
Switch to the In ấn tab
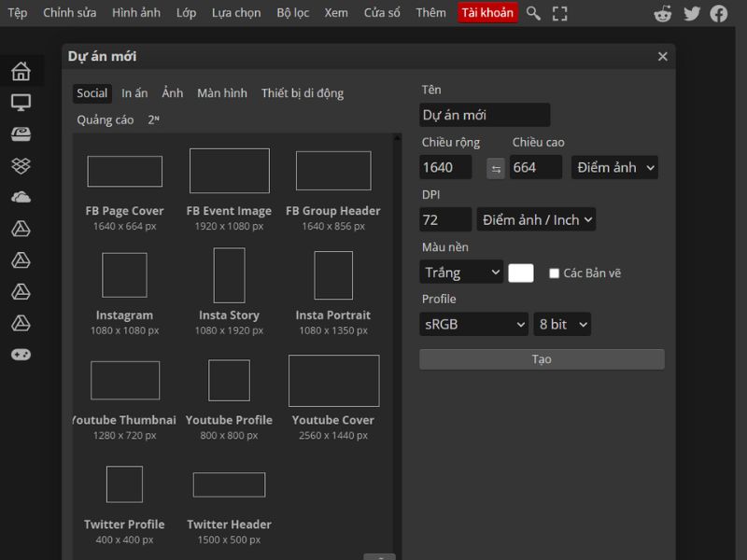click(134, 93)
